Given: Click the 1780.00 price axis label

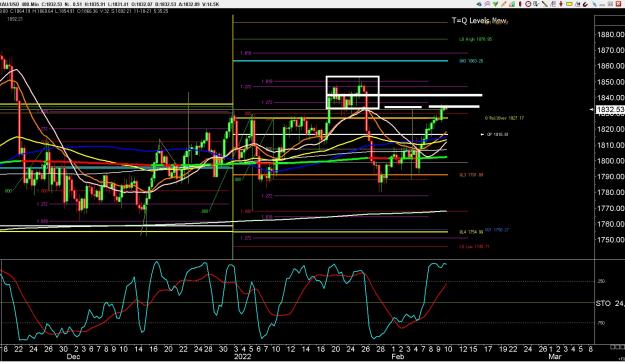Looking at the screenshot, I should (610, 193).
